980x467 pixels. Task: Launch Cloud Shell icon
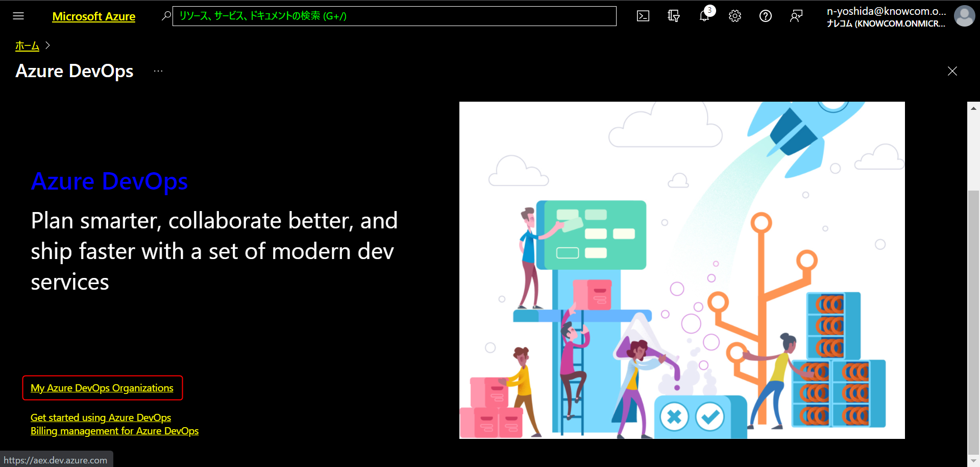(643, 16)
